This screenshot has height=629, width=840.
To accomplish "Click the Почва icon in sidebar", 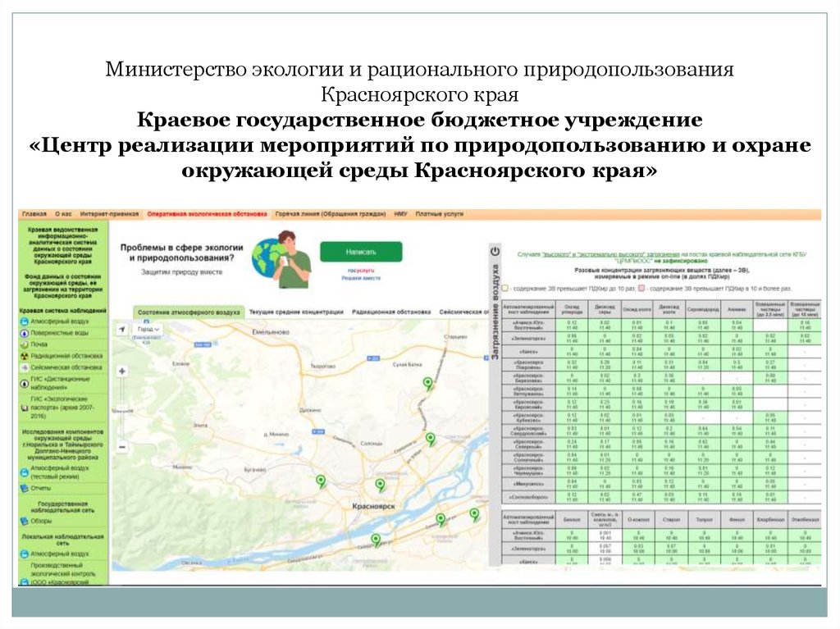I will point(23,345).
